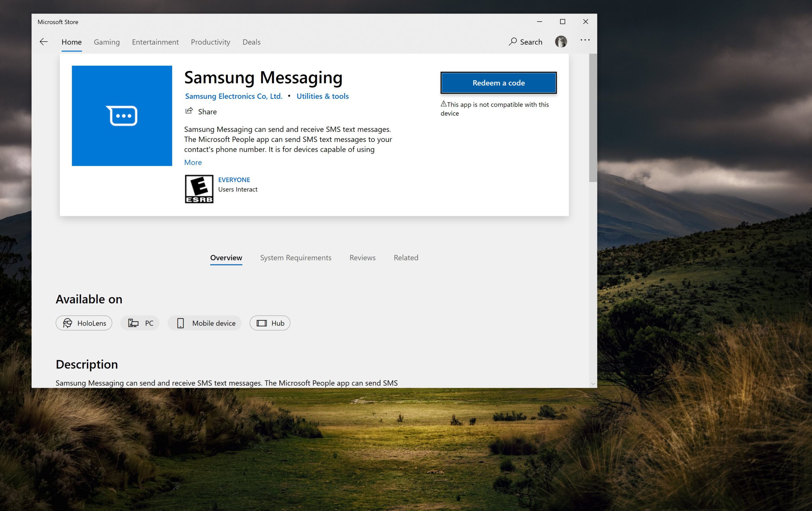Open the Deals tab
Image resolution: width=812 pixels, height=511 pixels.
point(252,42)
